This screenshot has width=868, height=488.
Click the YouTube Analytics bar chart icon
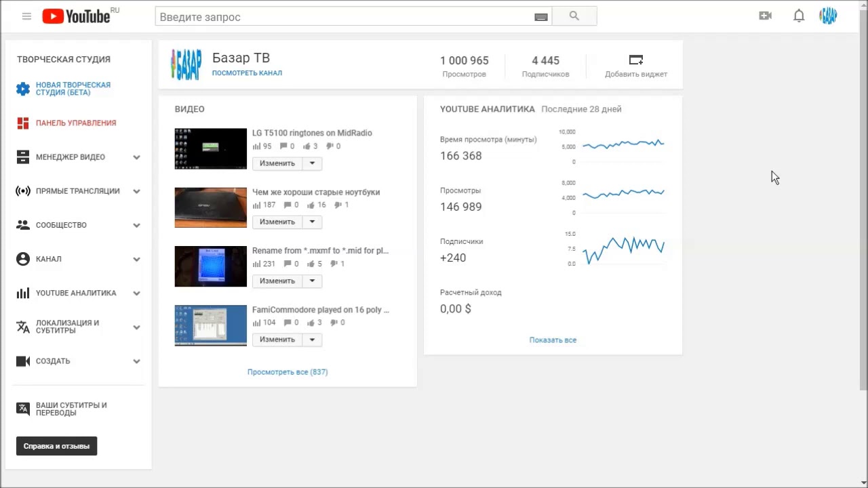click(23, 293)
